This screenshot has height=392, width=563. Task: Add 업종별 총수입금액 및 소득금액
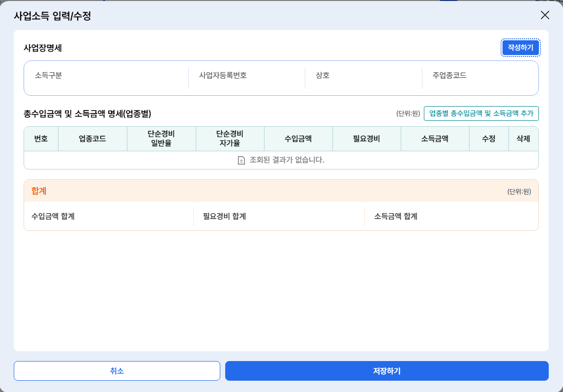coord(481,113)
